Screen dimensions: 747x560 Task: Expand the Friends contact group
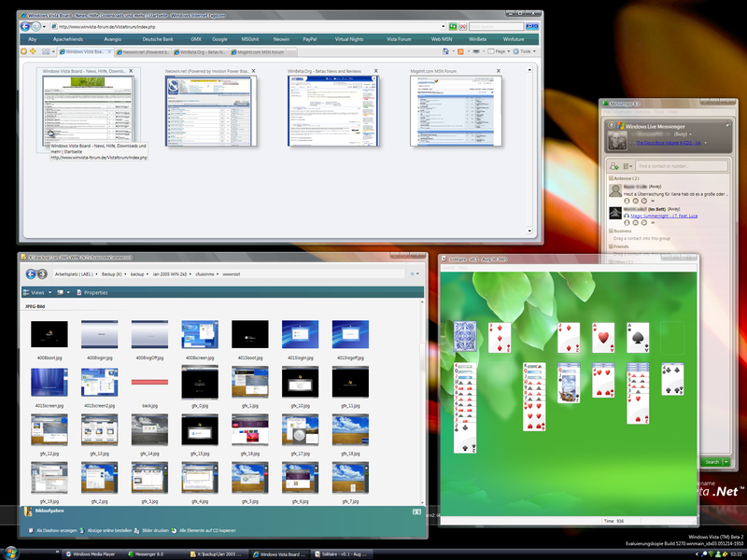click(612, 247)
